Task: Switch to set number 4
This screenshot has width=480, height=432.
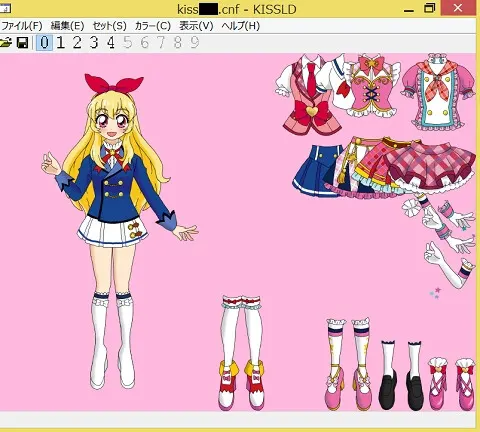Action: [111, 43]
